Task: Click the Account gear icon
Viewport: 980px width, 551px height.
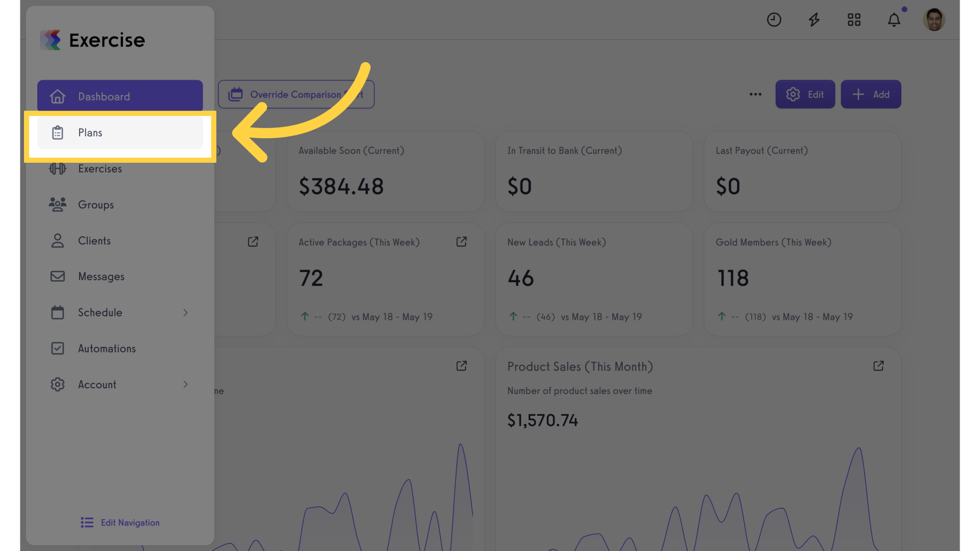Action: 58,385
